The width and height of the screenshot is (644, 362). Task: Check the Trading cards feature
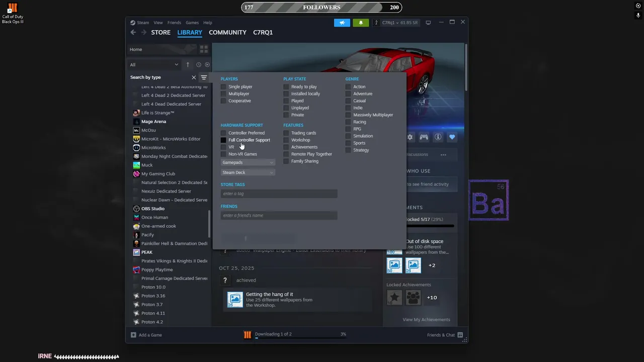[x=286, y=133]
